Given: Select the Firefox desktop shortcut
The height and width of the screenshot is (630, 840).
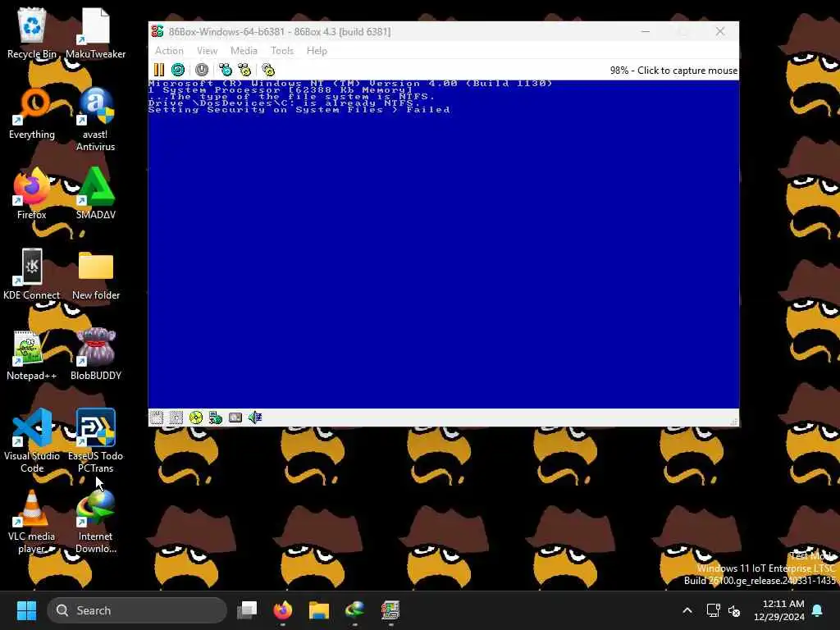Looking at the screenshot, I should point(32,194).
